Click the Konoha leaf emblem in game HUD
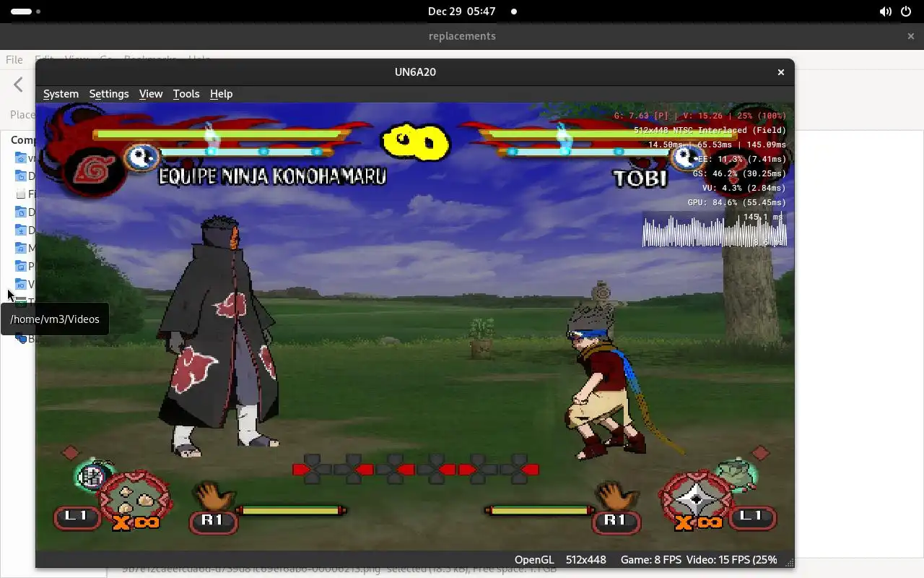924x578 pixels. (96, 171)
